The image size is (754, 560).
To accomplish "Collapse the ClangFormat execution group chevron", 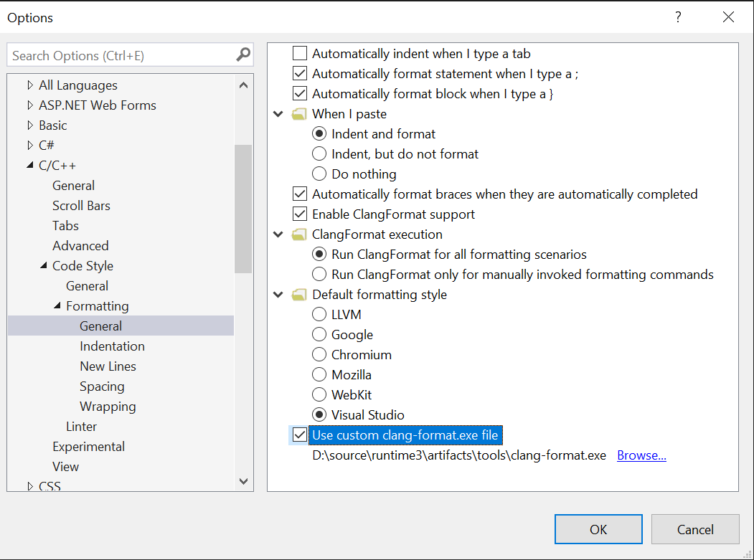I will tap(278, 234).
